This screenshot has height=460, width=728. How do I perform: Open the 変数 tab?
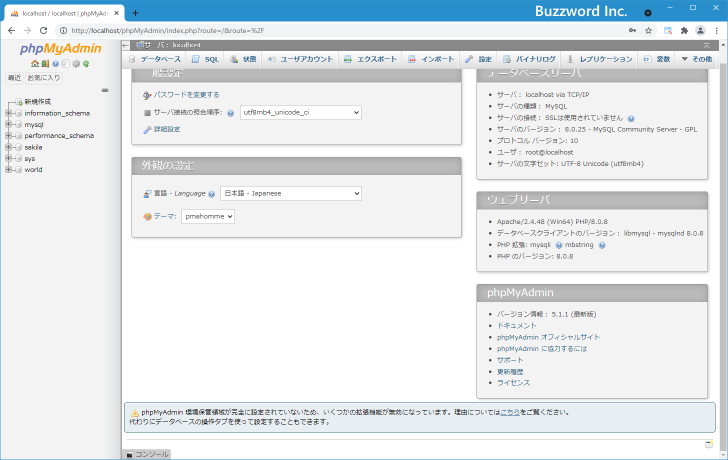coord(656,59)
